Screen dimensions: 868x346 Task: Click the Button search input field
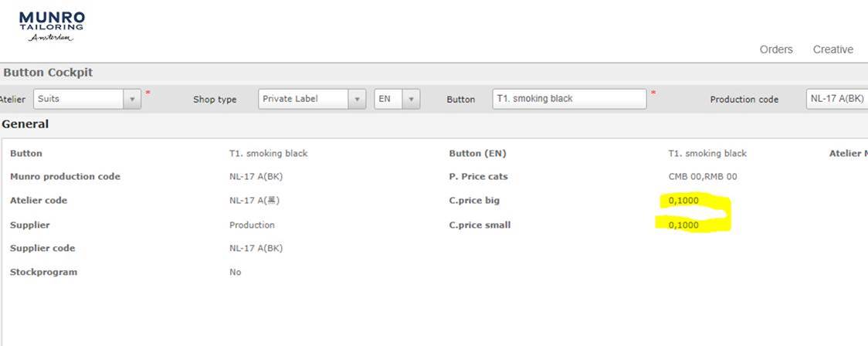569,99
